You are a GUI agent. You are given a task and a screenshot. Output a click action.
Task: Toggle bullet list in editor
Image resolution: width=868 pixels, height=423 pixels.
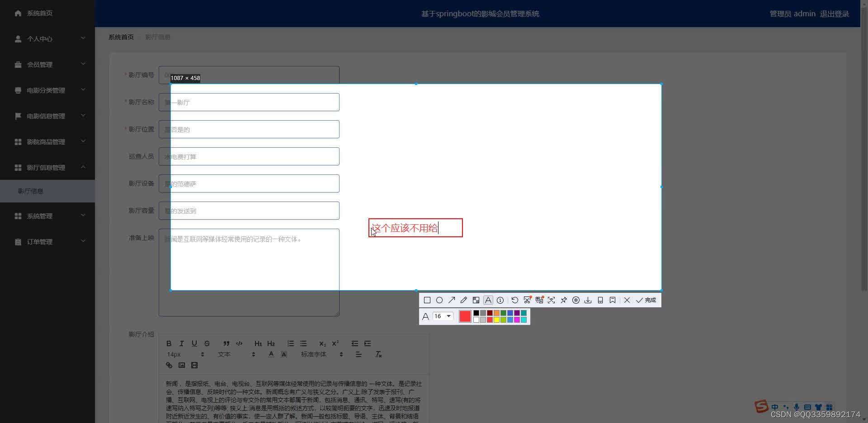point(303,343)
